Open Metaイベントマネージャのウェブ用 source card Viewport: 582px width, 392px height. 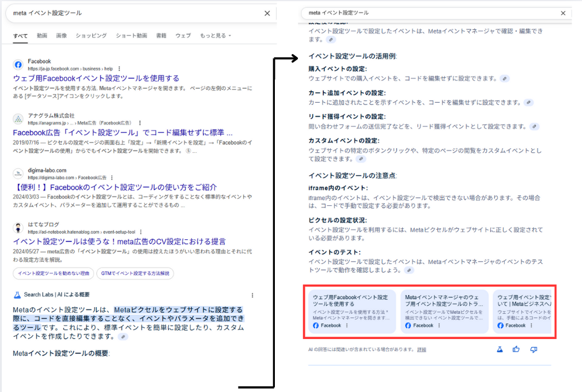pos(444,311)
